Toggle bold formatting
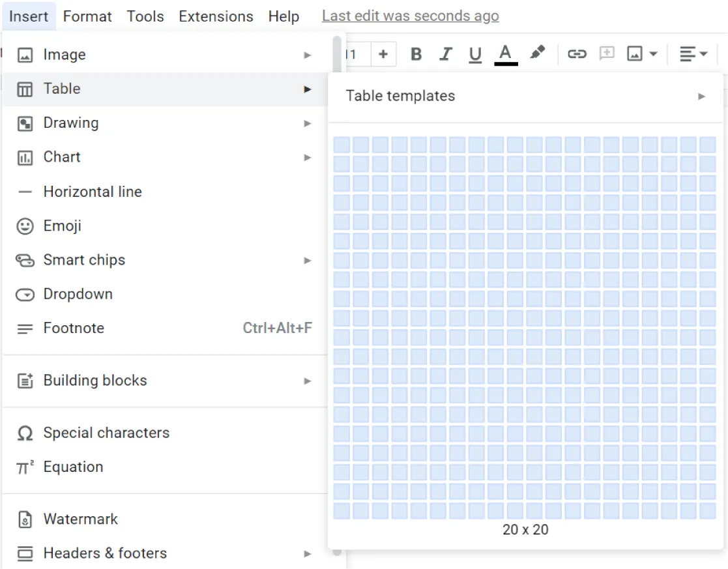 (416, 54)
